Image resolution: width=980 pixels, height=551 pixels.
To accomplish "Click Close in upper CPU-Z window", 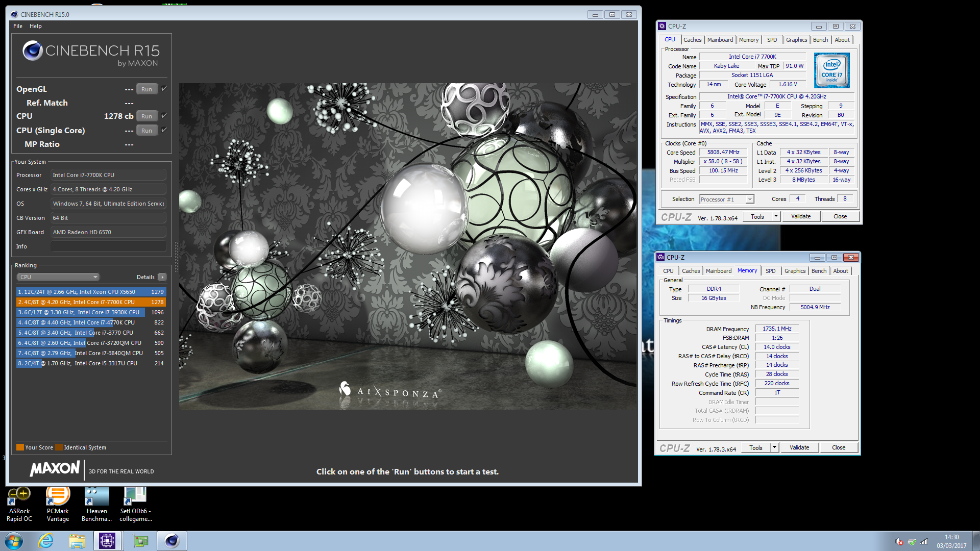I will click(840, 216).
